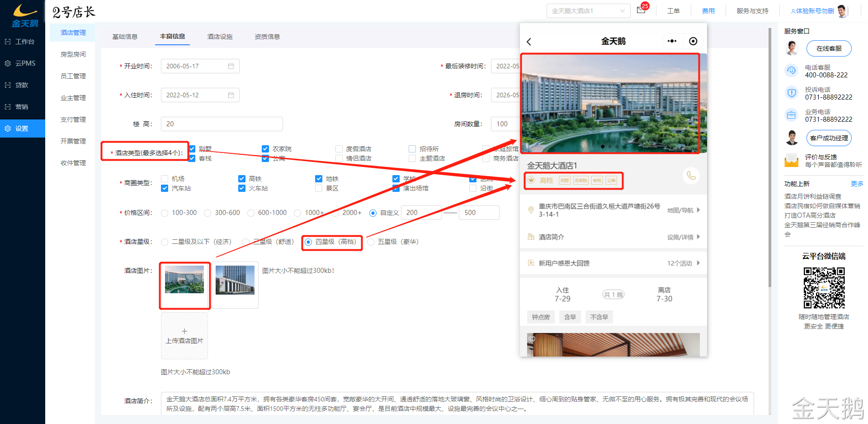
Task: Switch to the 资质信息 tab
Action: (x=267, y=37)
